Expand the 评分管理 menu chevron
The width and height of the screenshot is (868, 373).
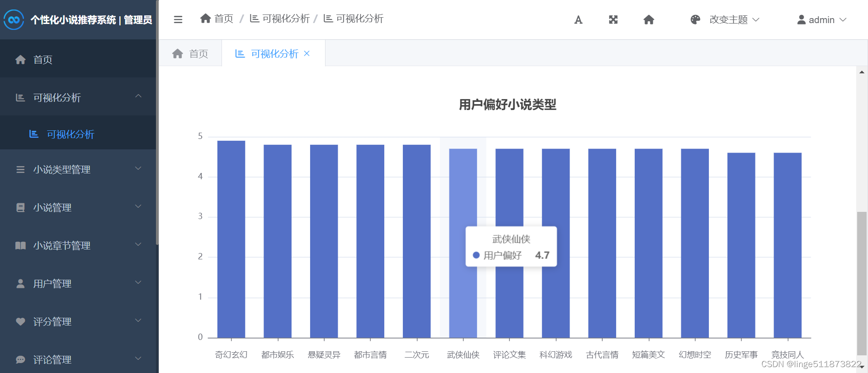click(138, 320)
